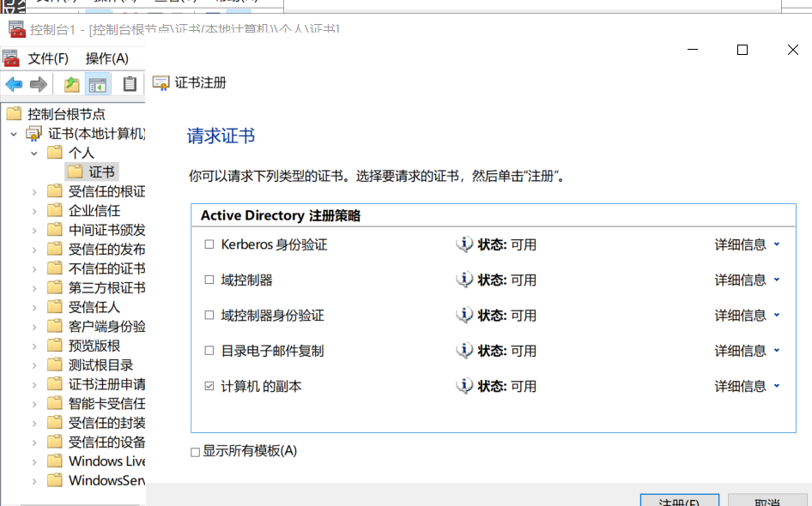
Task: Open the 文件(F) menu
Action: (x=47, y=58)
